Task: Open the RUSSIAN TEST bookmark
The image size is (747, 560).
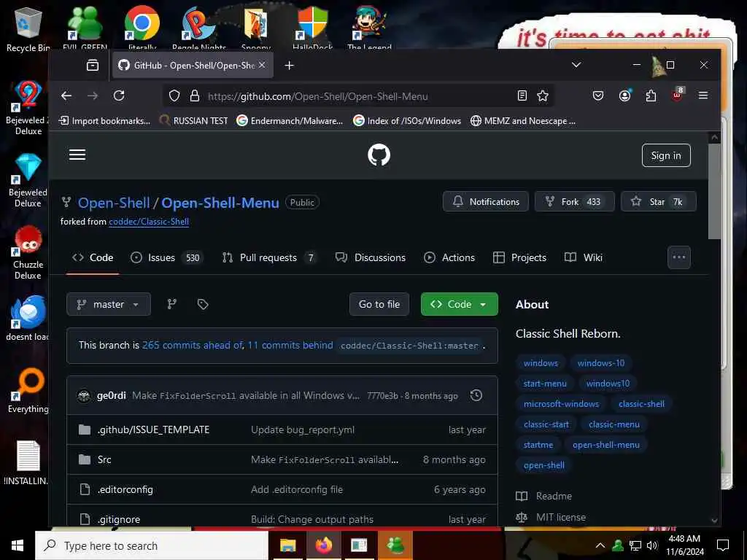Action: [x=194, y=121]
